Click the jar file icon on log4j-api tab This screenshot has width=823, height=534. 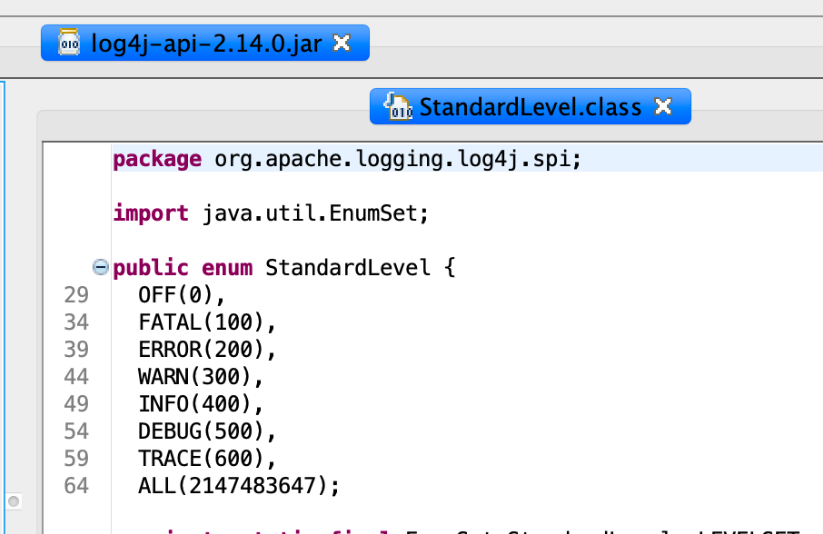69,44
